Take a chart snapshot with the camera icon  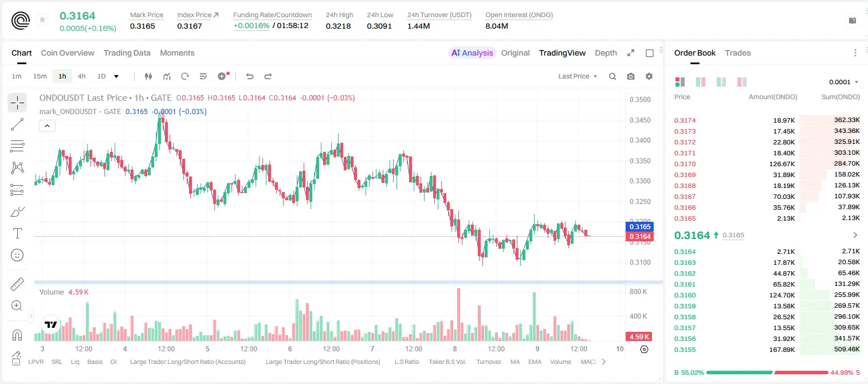click(x=631, y=76)
